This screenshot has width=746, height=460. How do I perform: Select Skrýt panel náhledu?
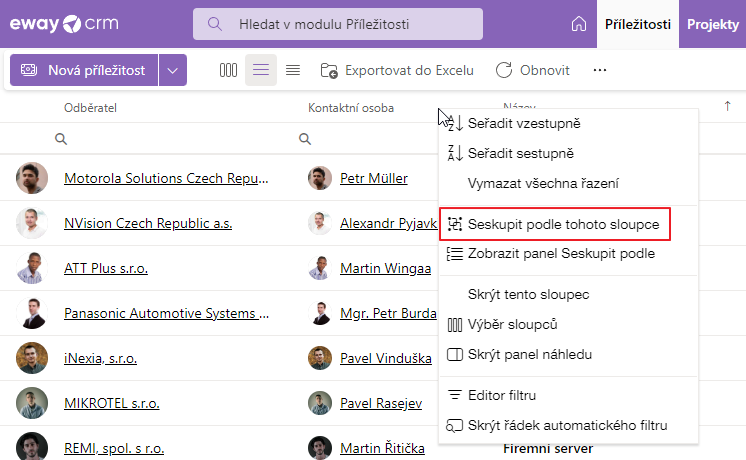[568, 354]
